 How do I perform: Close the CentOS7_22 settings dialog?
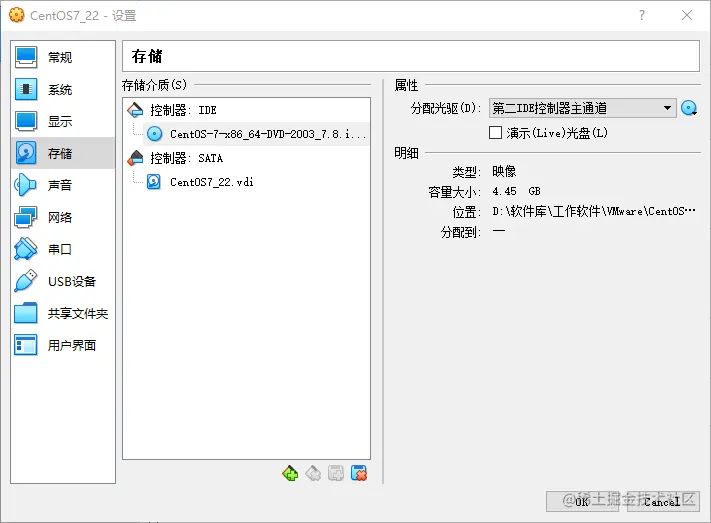coord(687,15)
